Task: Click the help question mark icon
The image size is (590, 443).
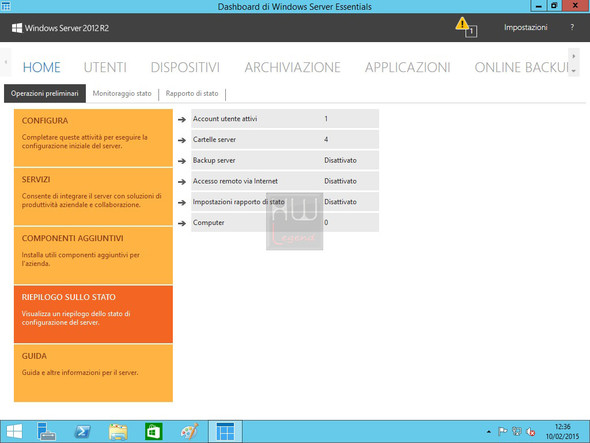Action: click(572, 27)
